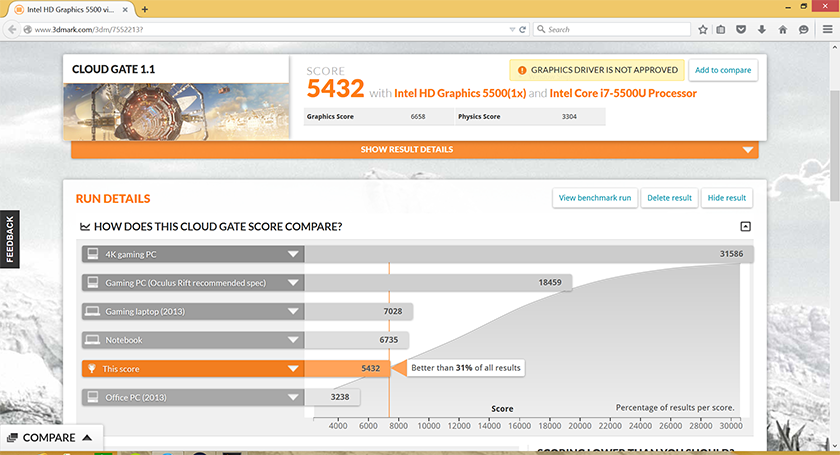The width and height of the screenshot is (840, 455).
Task: Click the globe site identity icon
Action: (27, 29)
